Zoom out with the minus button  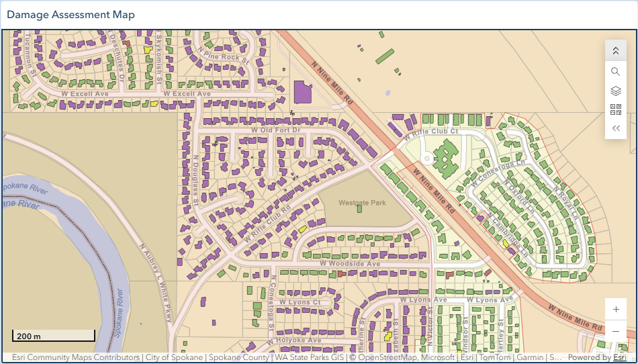[616, 331]
